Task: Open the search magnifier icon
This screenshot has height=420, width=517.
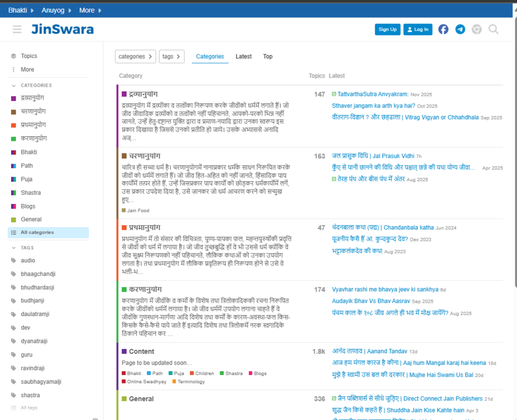Action: (x=494, y=29)
